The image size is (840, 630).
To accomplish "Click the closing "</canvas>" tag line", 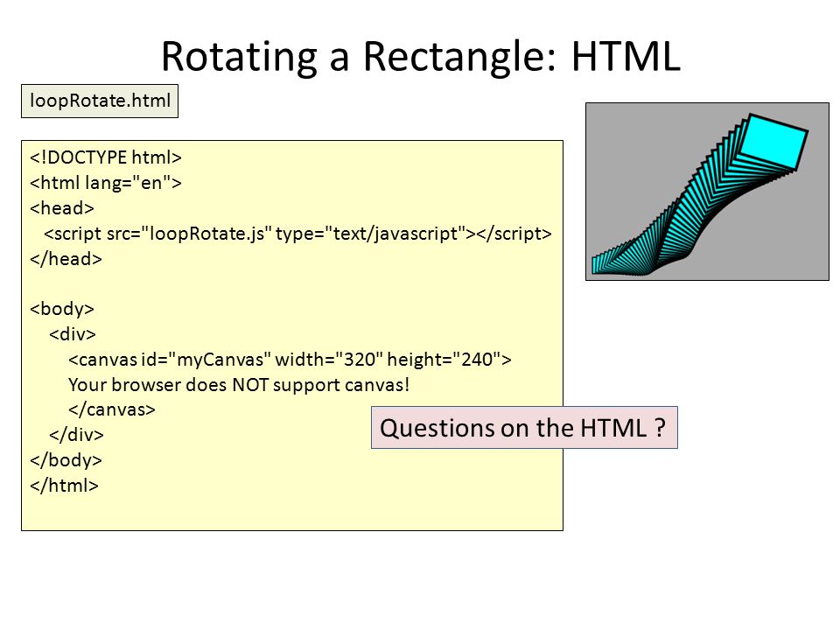I will pos(112,409).
